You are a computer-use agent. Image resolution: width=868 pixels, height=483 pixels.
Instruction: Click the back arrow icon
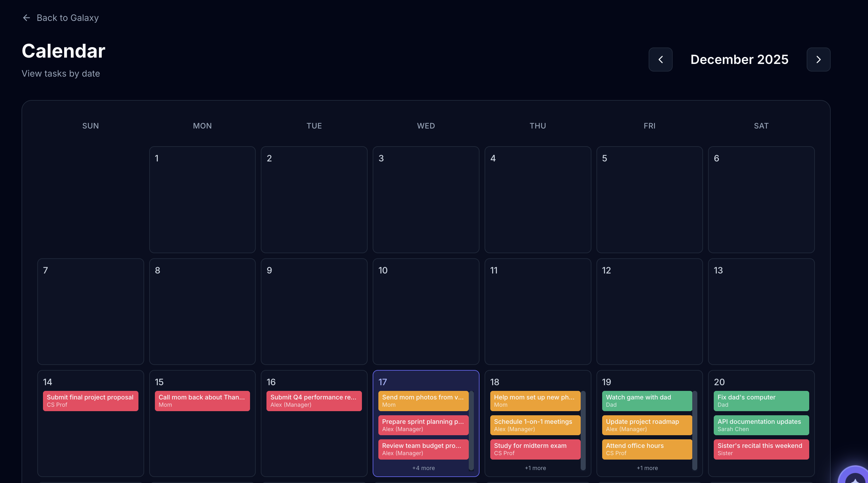[x=26, y=17]
